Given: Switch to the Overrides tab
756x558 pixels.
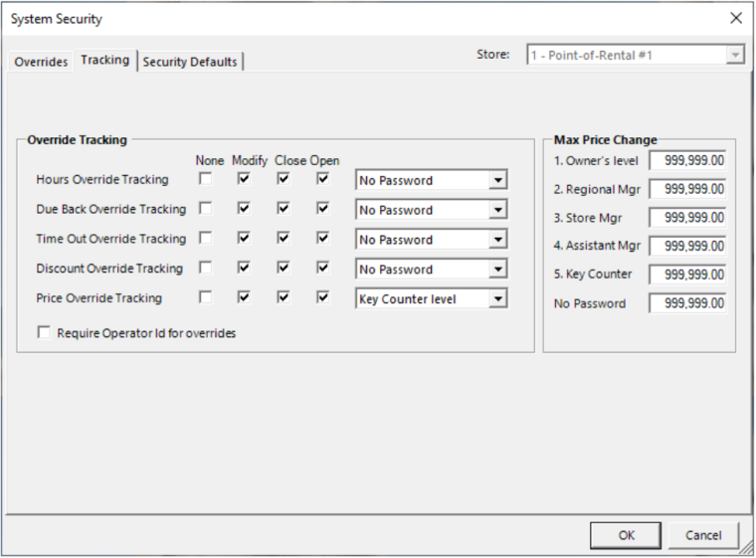Looking at the screenshot, I should tap(41, 62).
